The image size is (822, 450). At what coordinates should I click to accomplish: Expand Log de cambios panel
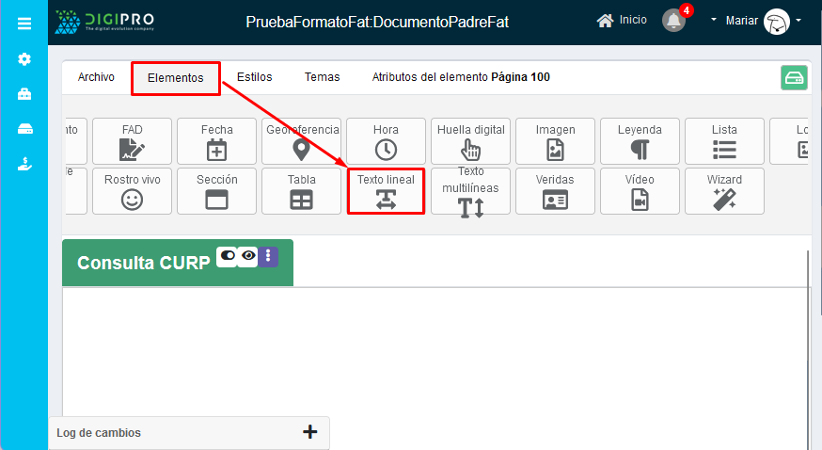tap(309, 432)
